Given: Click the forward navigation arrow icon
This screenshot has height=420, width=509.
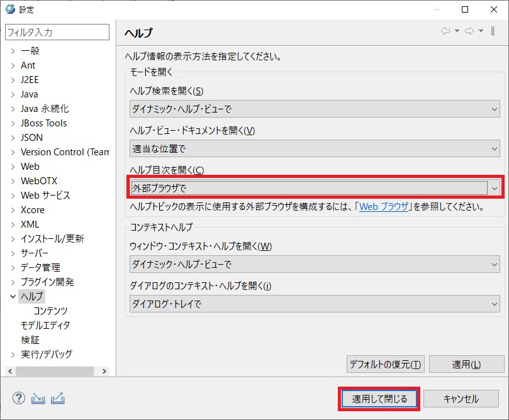Looking at the screenshot, I should tap(469, 31).
